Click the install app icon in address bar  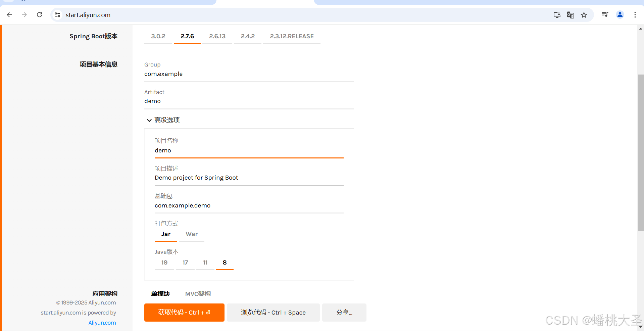[557, 15]
